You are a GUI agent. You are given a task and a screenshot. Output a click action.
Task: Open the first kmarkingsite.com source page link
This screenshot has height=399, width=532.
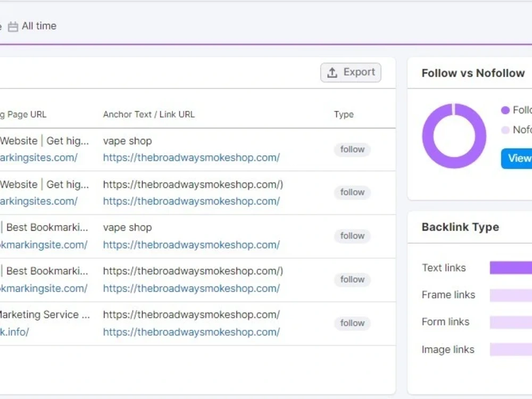click(x=44, y=245)
